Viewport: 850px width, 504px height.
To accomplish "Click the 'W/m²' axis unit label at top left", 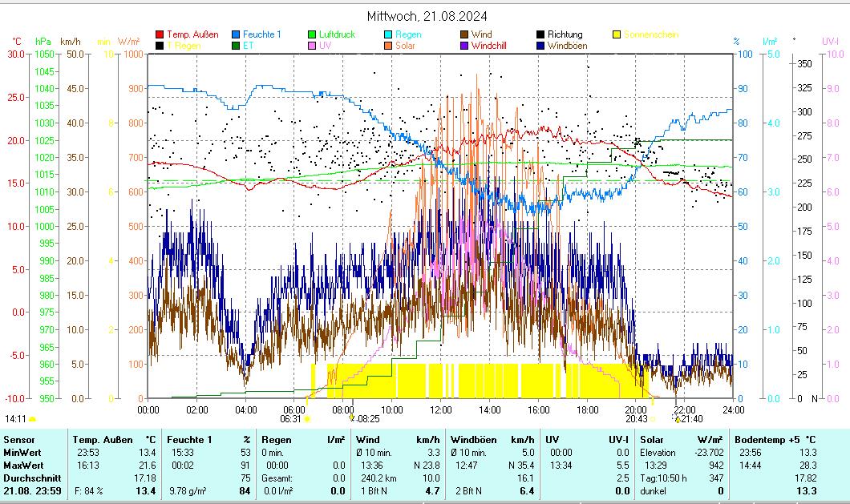I will coord(128,42).
